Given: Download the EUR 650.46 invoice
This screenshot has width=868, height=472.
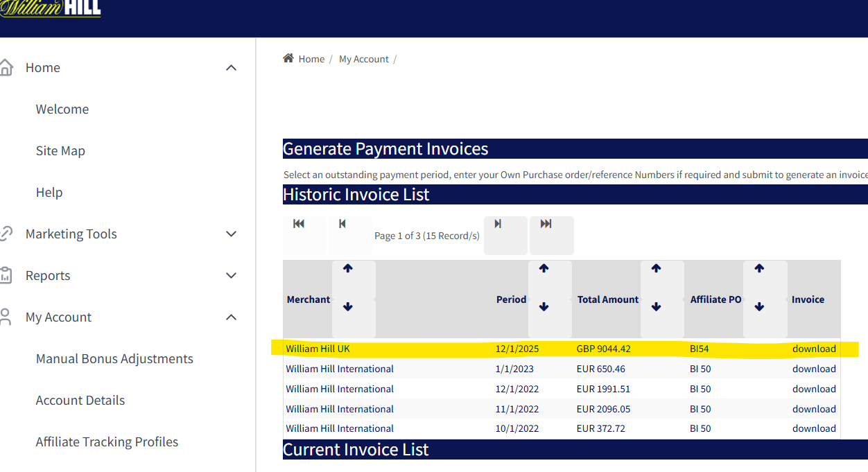Looking at the screenshot, I should point(814,369).
